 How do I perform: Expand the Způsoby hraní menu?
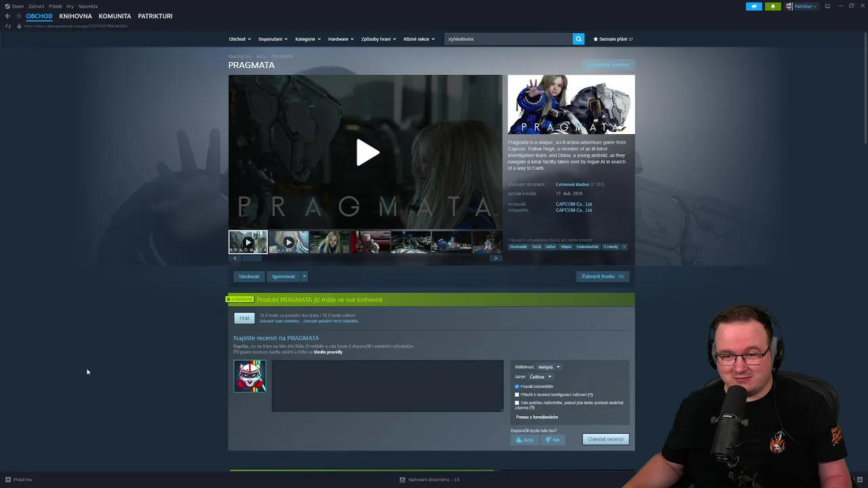(378, 39)
